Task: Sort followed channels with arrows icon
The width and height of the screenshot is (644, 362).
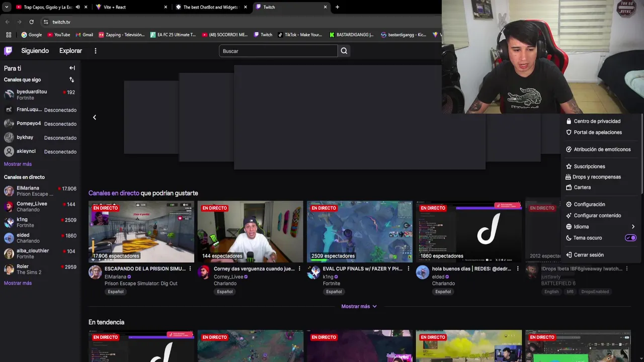Action: [x=71, y=79]
